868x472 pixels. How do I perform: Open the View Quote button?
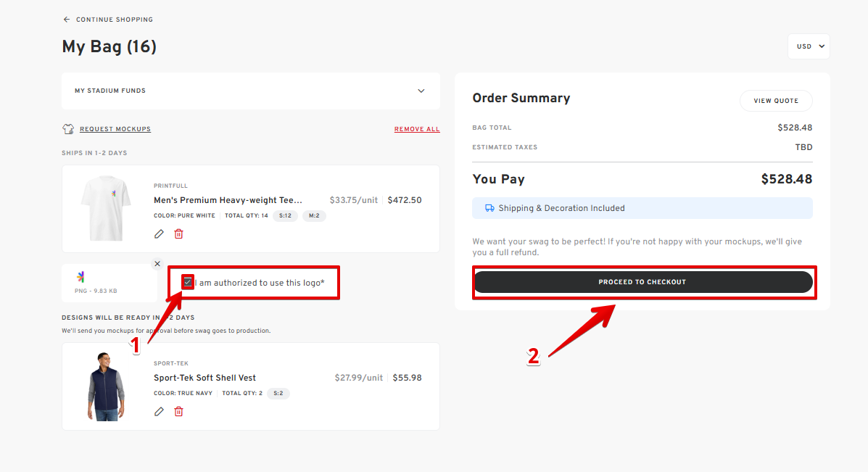[x=776, y=101]
